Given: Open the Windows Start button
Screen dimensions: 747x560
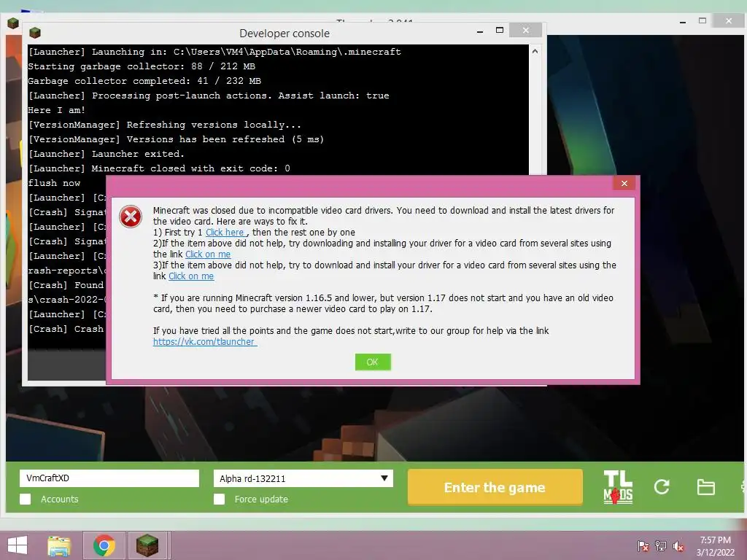Looking at the screenshot, I should point(18,545).
